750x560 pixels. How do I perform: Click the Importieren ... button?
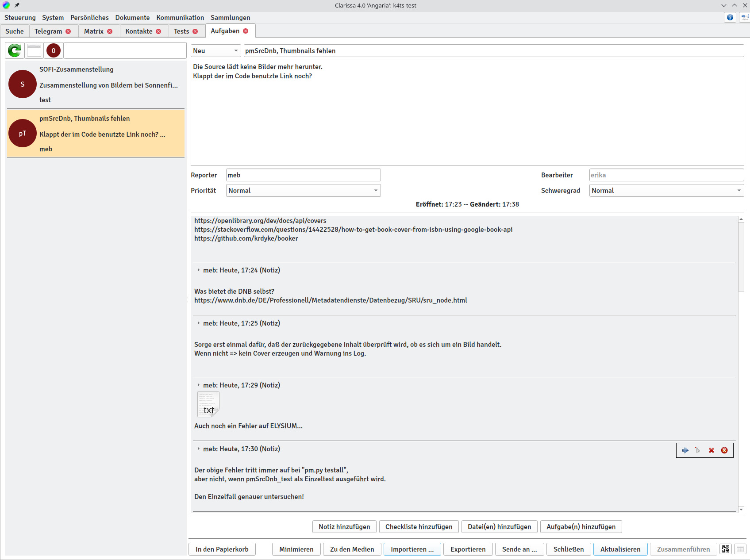(x=412, y=549)
